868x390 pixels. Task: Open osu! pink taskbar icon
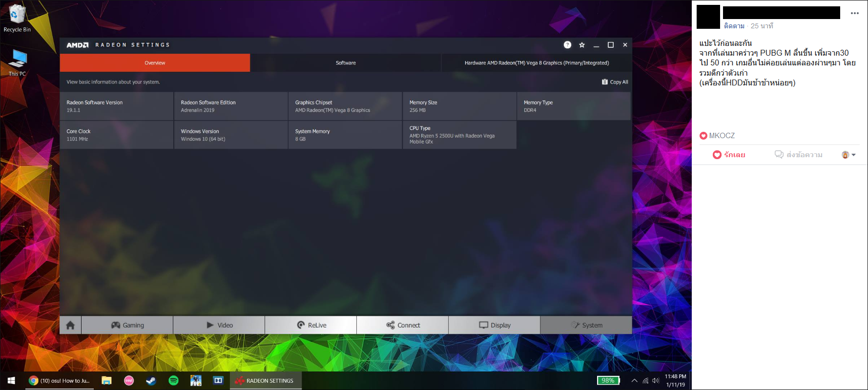point(129,381)
